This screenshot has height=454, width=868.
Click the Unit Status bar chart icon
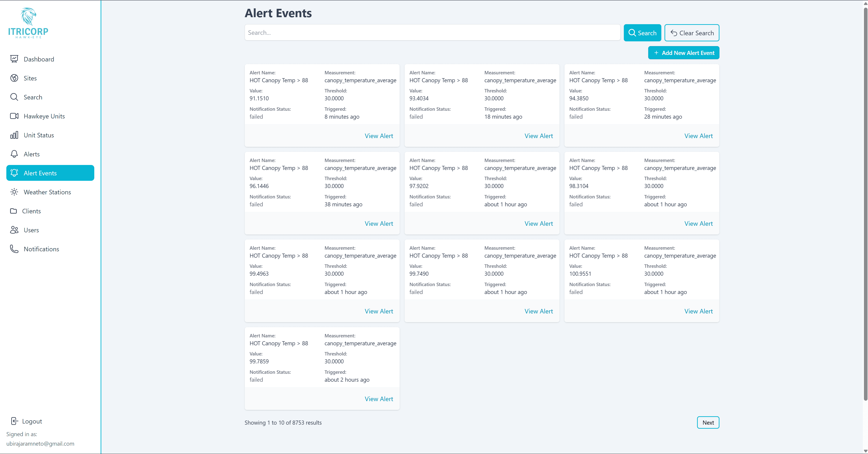(x=14, y=135)
